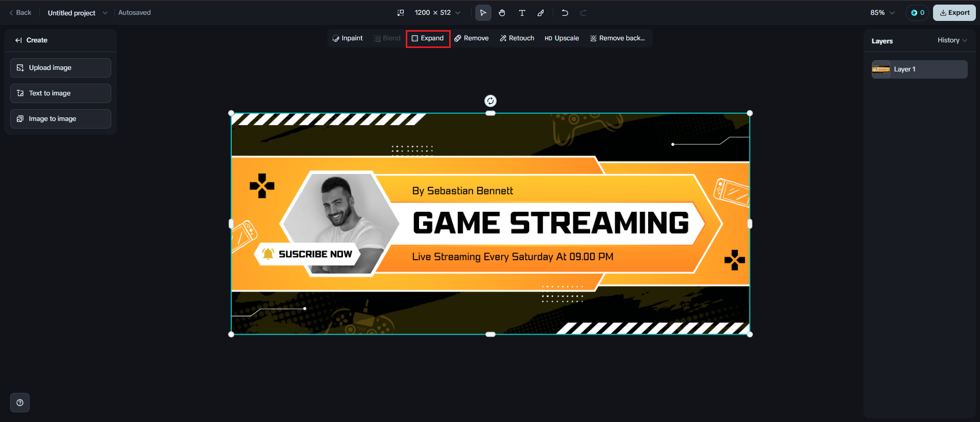Choose the Remove tool
Screen dimensions: 980x422
pos(472,38)
